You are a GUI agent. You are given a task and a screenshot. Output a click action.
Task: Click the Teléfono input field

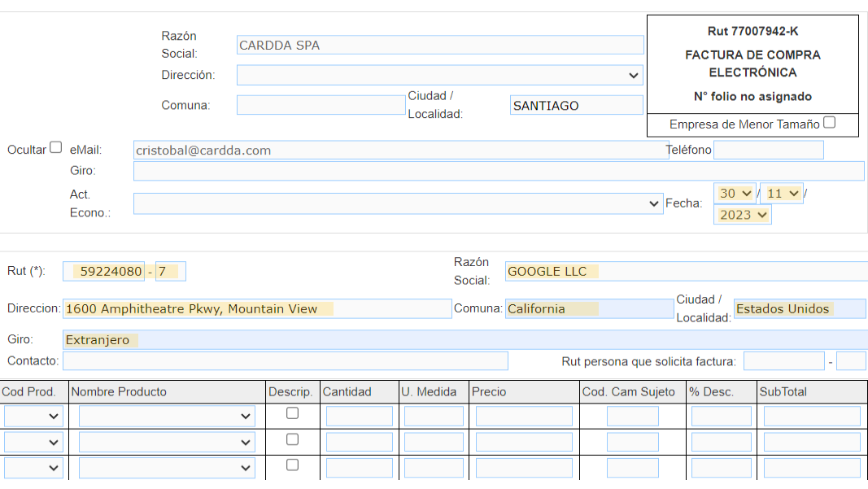click(768, 150)
